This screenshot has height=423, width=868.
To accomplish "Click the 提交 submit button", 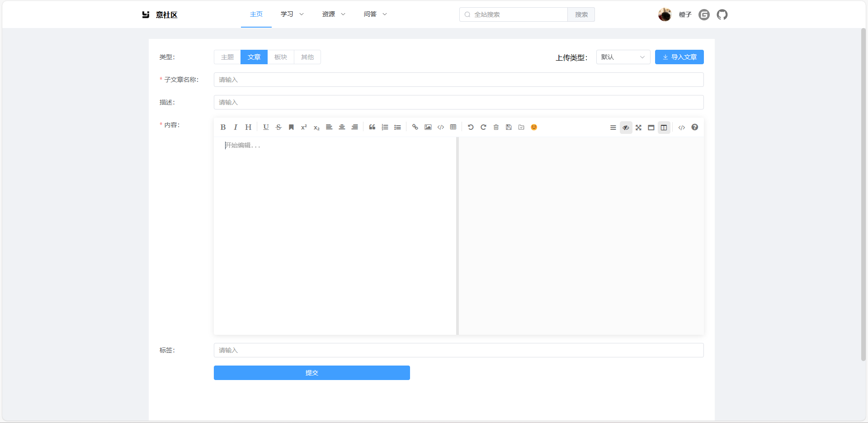I will [311, 373].
